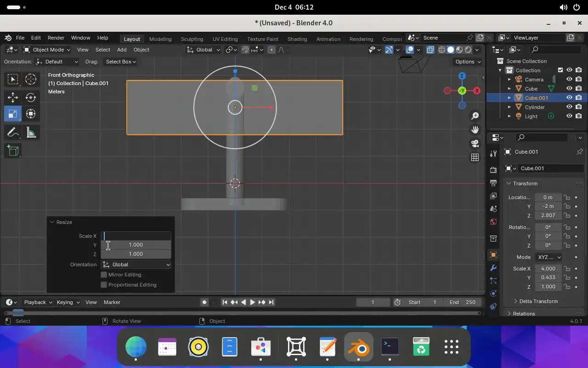Hide Cube.001 using its eye icon
The image size is (588, 368).
click(569, 98)
